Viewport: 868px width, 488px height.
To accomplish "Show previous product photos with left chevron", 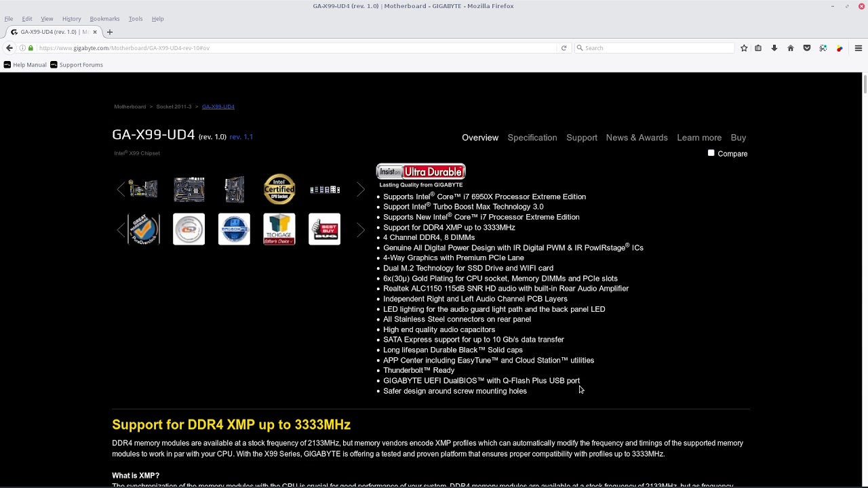I will (121, 190).
